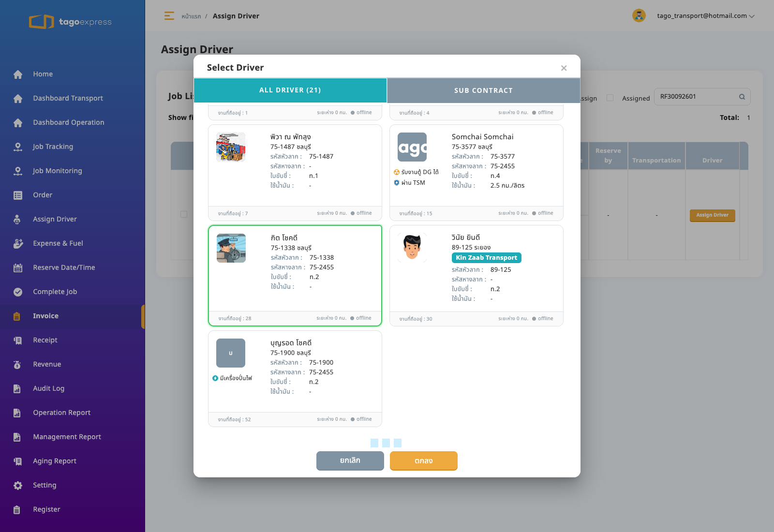The width and height of the screenshot is (774, 532).
Task: Click the Register clipboard icon
Action: coord(17,510)
